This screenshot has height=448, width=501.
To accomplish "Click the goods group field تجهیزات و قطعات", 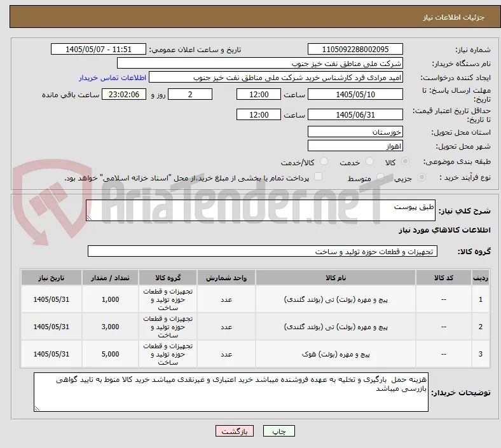I will (263, 251).
